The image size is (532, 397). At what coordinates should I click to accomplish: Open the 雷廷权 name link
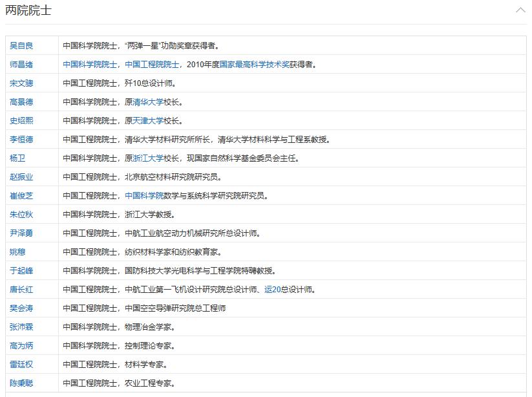21,365
